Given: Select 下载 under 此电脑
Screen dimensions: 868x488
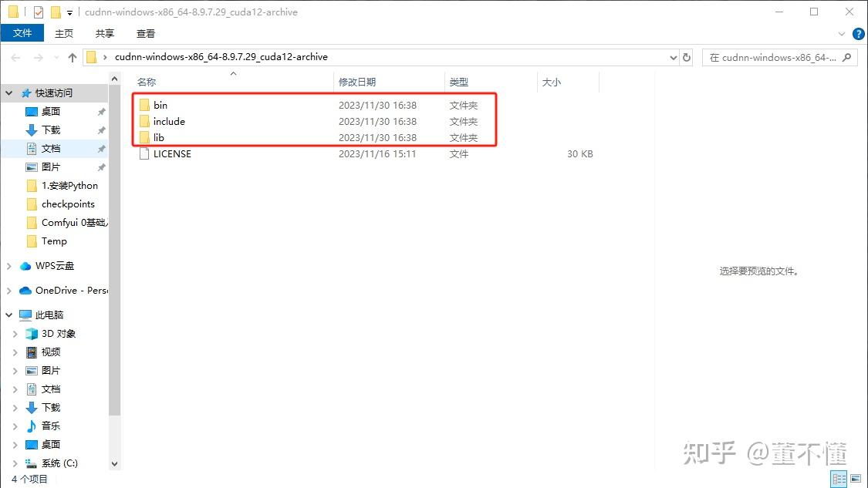Looking at the screenshot, I should tap(51, 408).
